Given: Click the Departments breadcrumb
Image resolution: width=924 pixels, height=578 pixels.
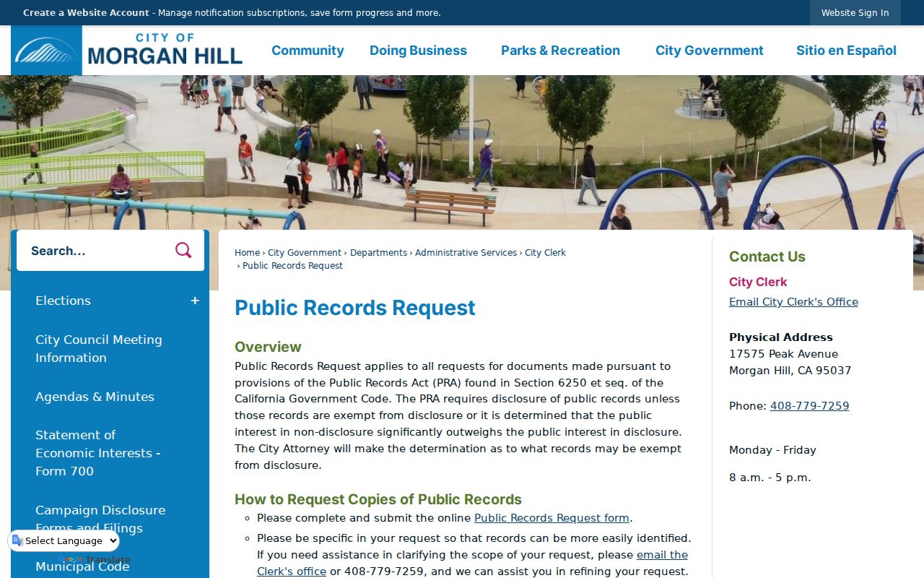Looking at the screenshot, I should click(378, 253).
